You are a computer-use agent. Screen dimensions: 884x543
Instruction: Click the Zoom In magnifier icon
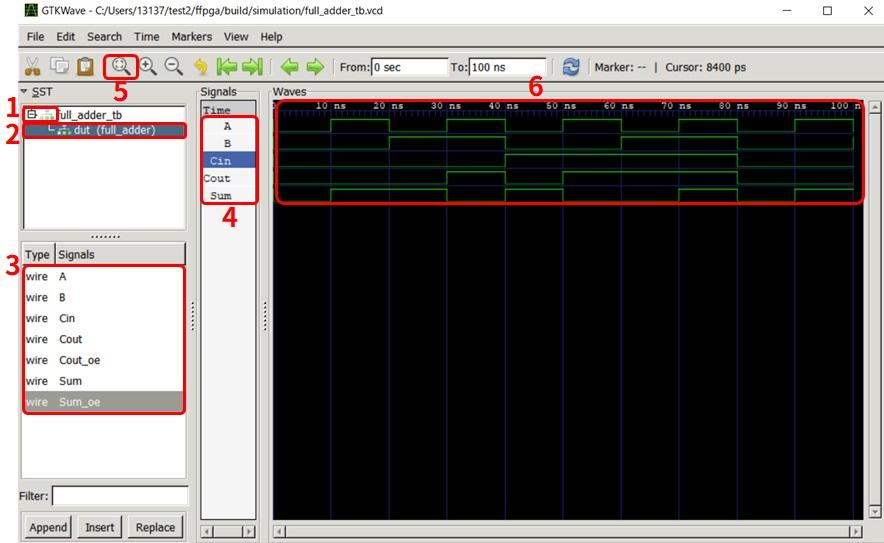[x=148, y=67]
